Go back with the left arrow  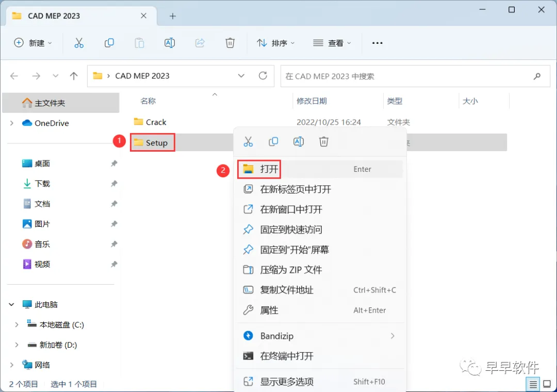14,76
